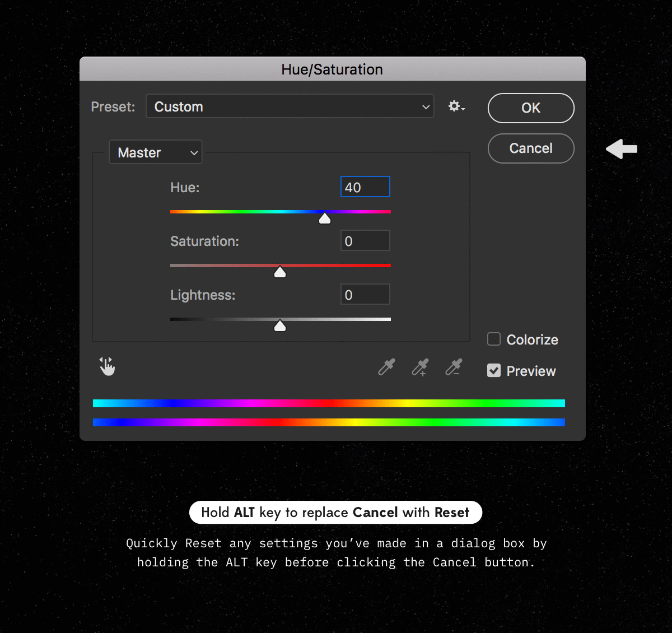Select the Add to Sample eyedropper
Screen dimensions: 672x633
pos(420,367)
